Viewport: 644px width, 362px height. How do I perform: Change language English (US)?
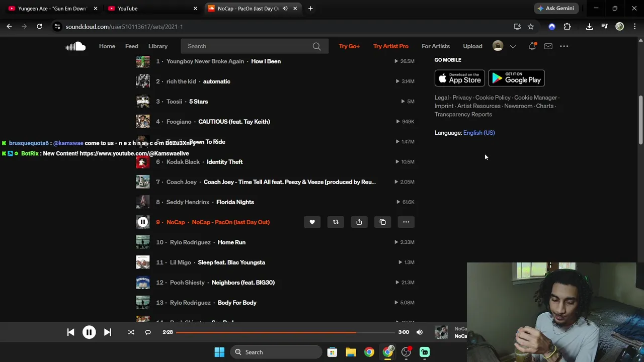click(x=479, y=133)
